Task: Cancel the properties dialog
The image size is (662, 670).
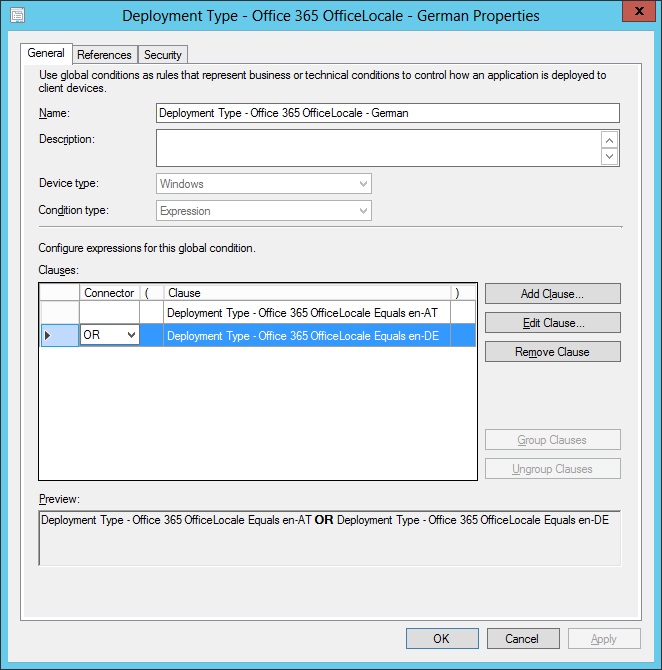Action: 521,638
